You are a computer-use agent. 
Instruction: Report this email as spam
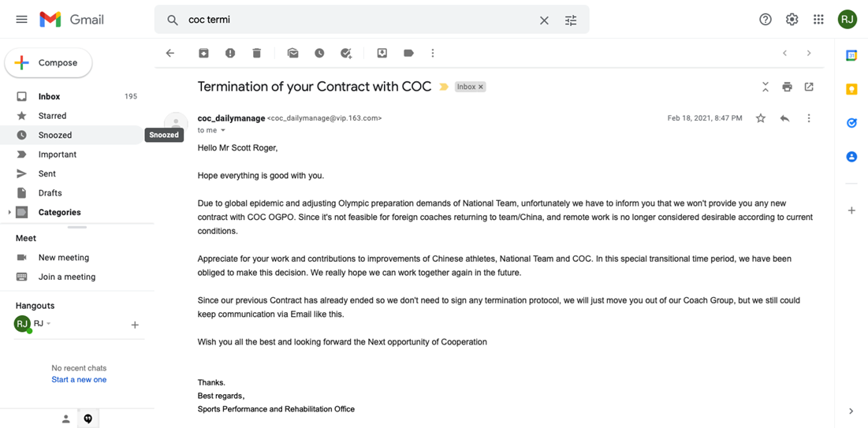(230, 54)
